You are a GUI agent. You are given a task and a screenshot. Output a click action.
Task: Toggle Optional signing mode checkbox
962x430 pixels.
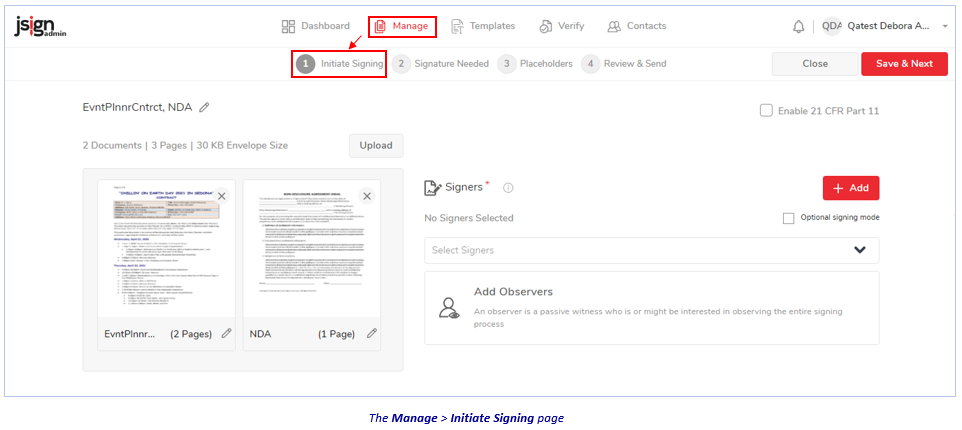pyautogui.click(x=789, y=218)
